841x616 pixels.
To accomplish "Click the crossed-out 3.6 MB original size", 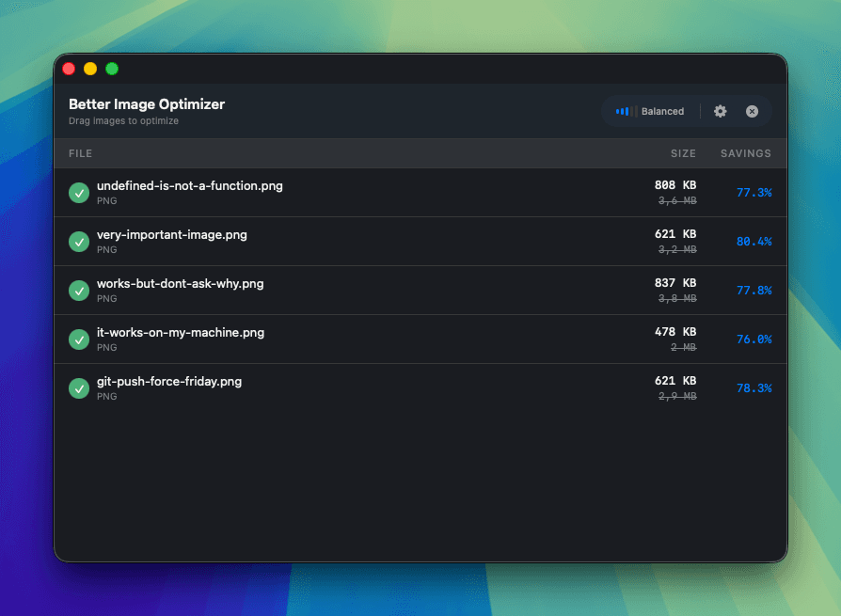I will (x=676, y=200).
